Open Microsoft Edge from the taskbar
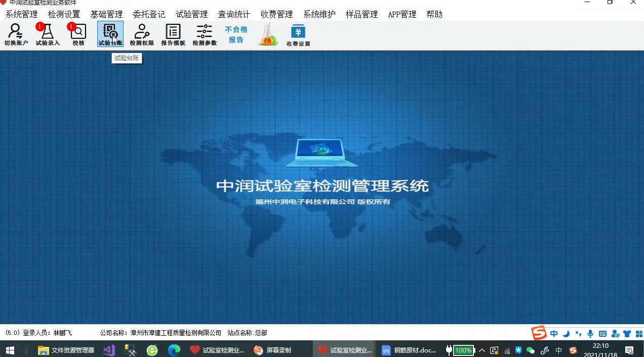644x357 pixels. pyautogui.click(x=174, y=350)
